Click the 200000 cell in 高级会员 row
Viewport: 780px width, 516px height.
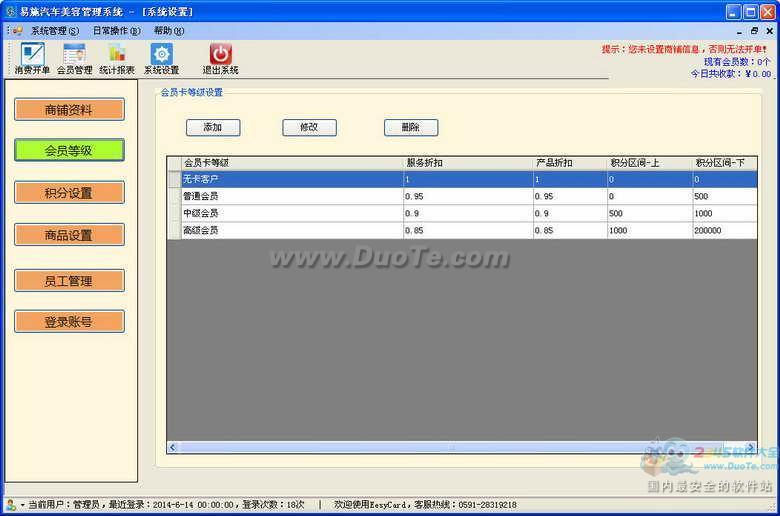point(725,230)
